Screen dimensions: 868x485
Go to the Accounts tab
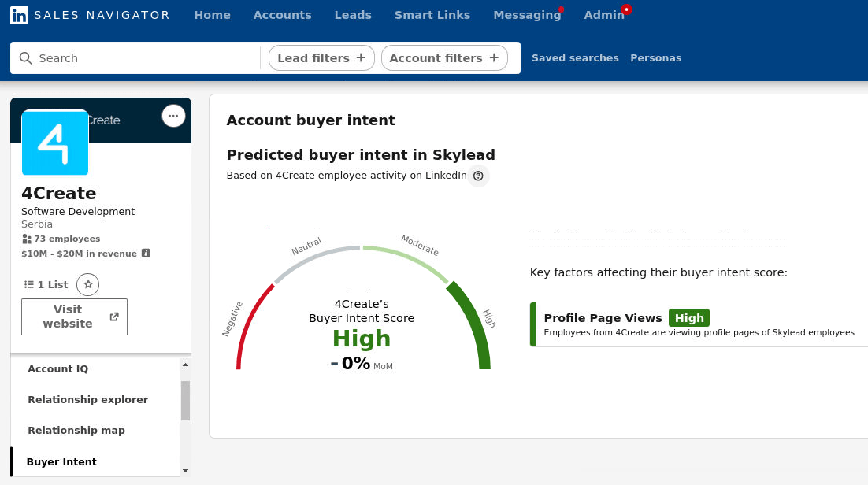(282, 15)
